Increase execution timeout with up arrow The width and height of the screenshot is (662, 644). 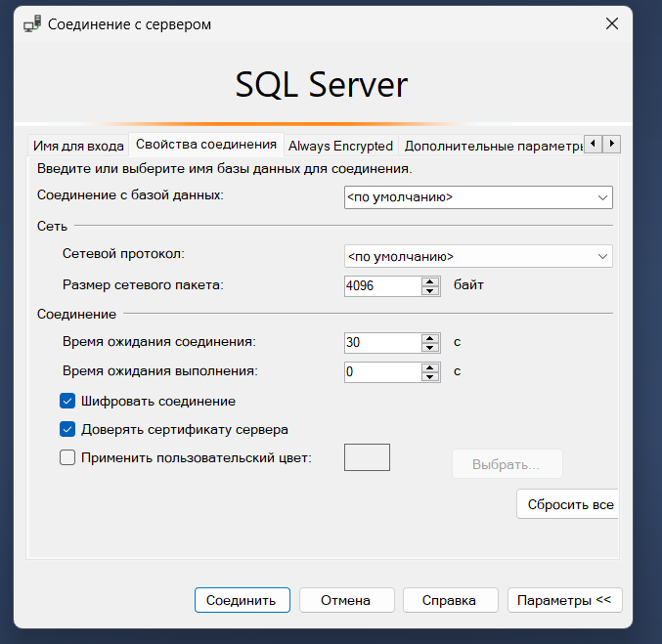(430, 367)
